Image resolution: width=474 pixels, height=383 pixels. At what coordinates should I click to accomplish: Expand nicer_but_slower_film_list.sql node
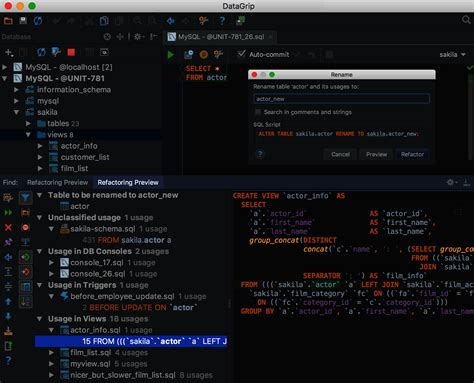(51, 375)
